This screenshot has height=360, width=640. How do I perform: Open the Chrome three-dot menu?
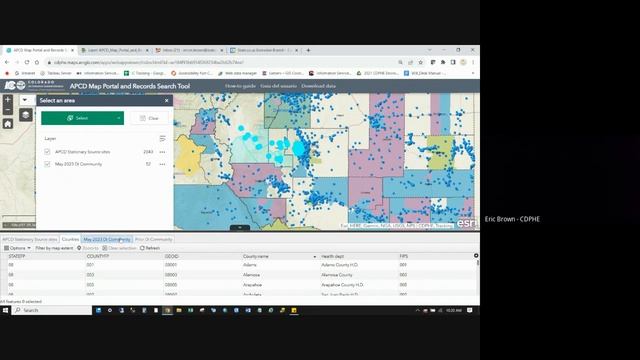point(473,62)
